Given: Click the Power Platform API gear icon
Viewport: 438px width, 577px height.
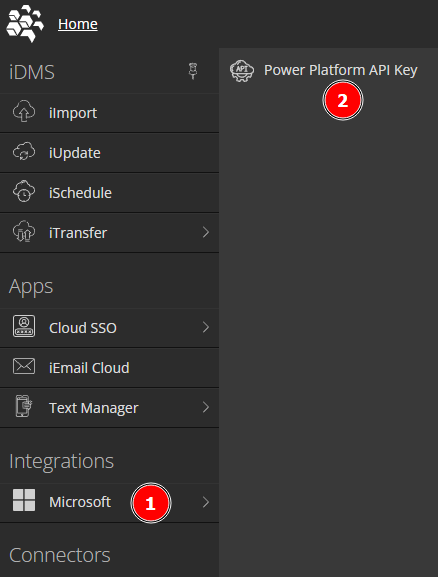Looking at the screenshot, I should pyautogui.click(x=242, y=70).
